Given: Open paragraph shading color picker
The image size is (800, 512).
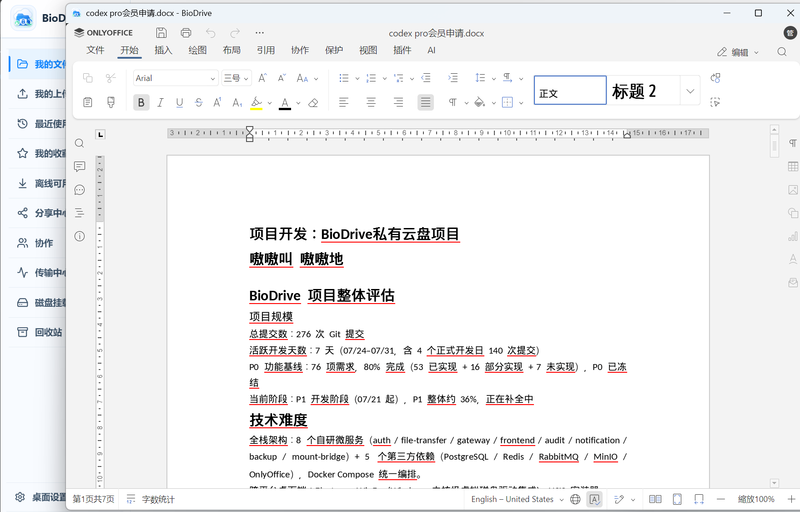Looking at the screenshot, I should pyautogui.click(x=480, y=103).
